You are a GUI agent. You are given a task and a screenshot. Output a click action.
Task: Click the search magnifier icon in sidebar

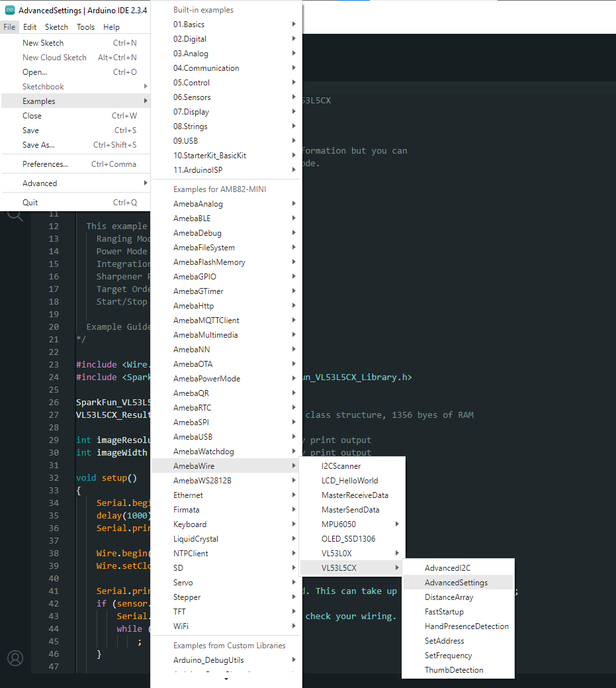tap(15, 215)
